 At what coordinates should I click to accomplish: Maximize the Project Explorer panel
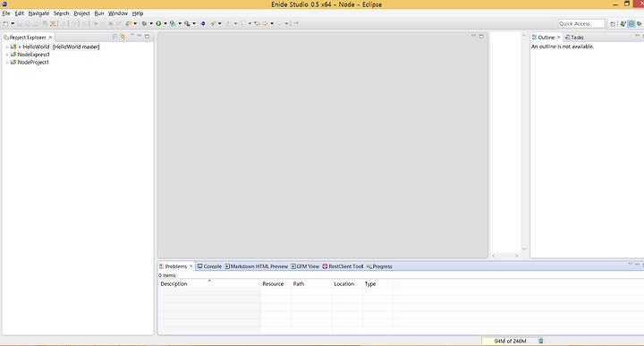point(147,36)
